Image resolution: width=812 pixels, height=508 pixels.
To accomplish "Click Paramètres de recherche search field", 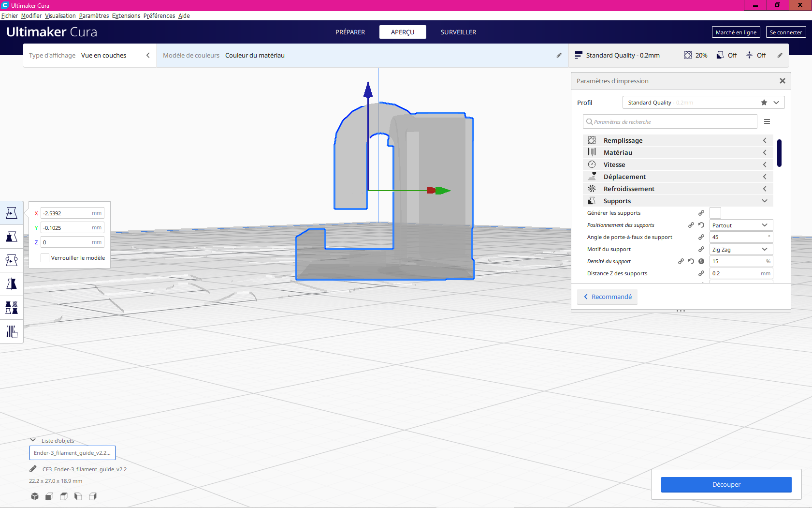I will [670, 121].
